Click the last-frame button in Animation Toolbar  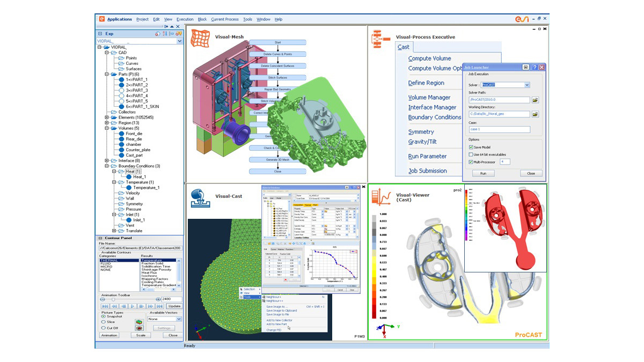click(160, 306)
